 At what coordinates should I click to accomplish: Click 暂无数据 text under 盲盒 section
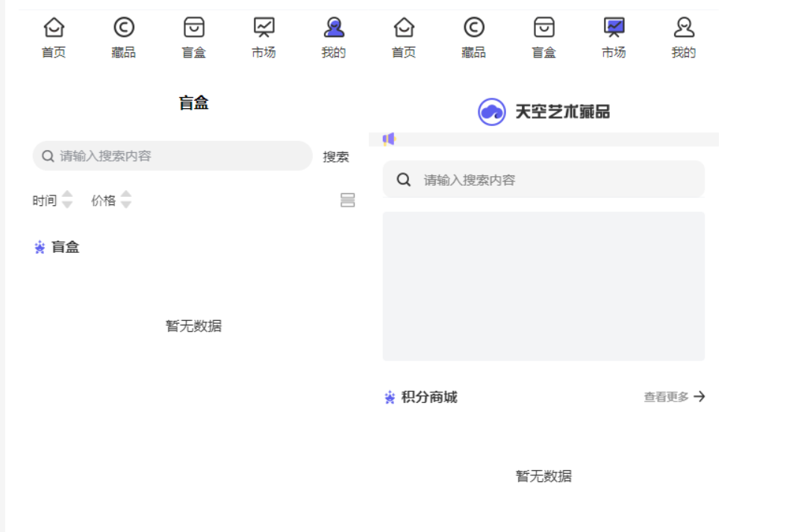194,326
